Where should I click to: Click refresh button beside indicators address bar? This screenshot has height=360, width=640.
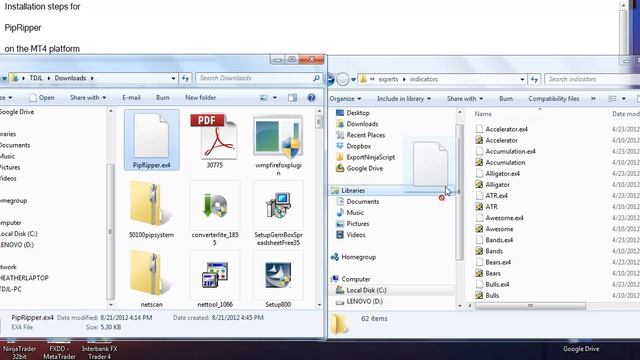click(x=534, y=79)
